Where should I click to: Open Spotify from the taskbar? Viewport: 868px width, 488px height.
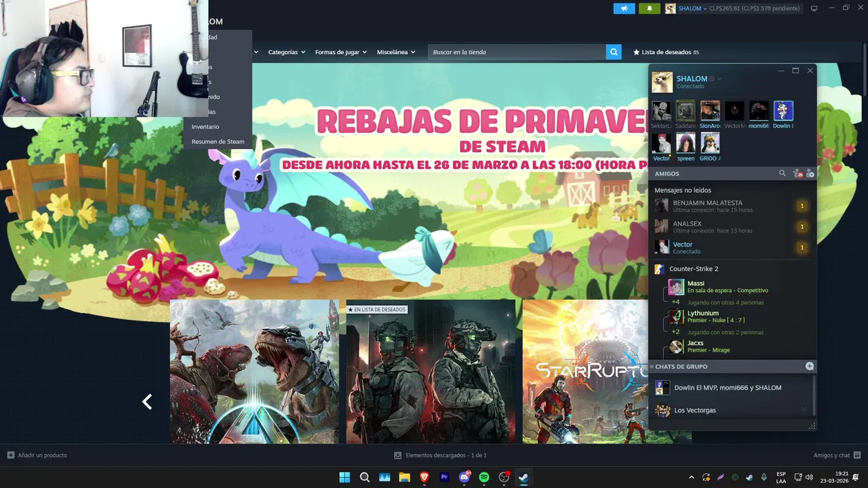(484, 477)
